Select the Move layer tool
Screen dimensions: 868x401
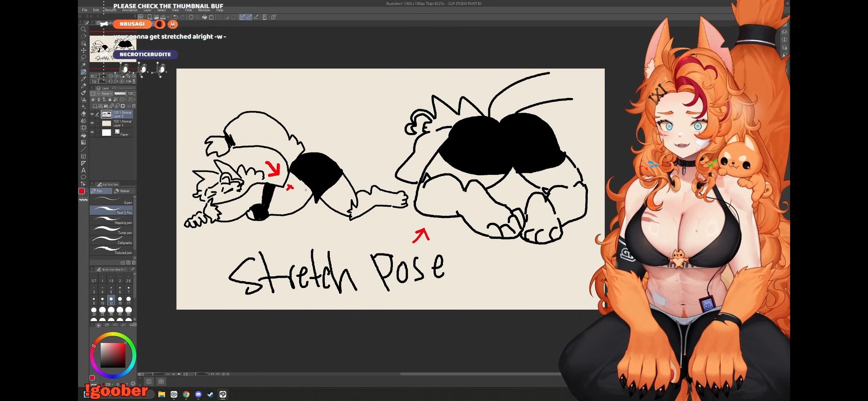pyautogui.click(x=83, y=50)
